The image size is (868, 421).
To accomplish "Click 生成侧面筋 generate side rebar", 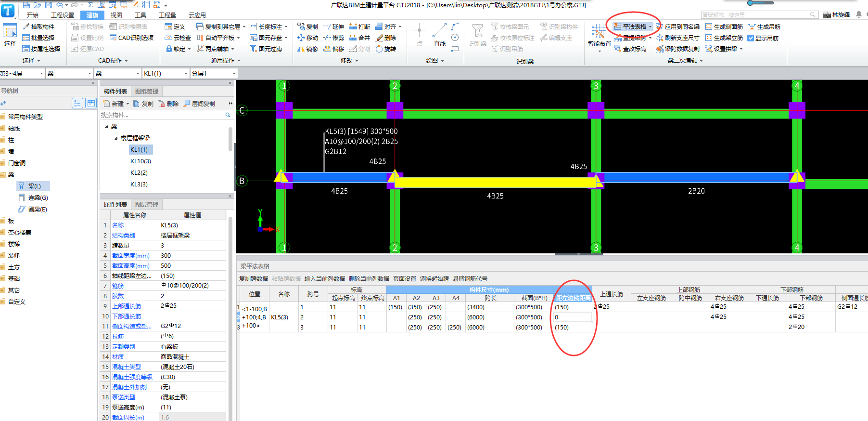I will tap(724, 26).
